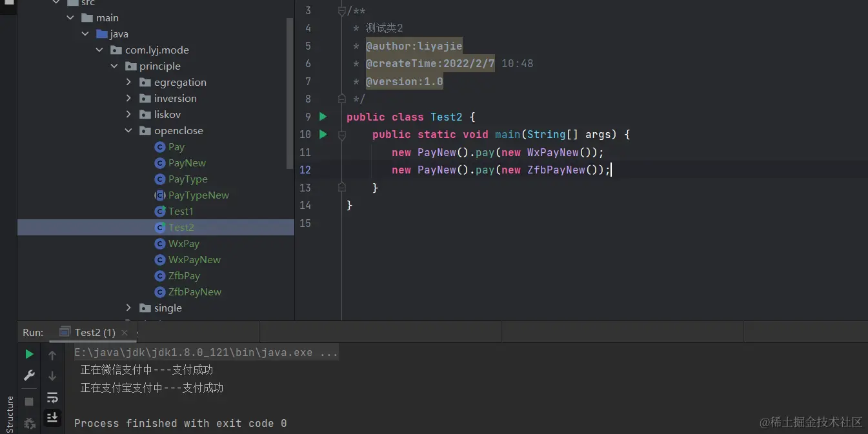This screenshot has height=434, width=868.
Task: Click the class icon beside WxPayNew
Action: coord(160,260)
